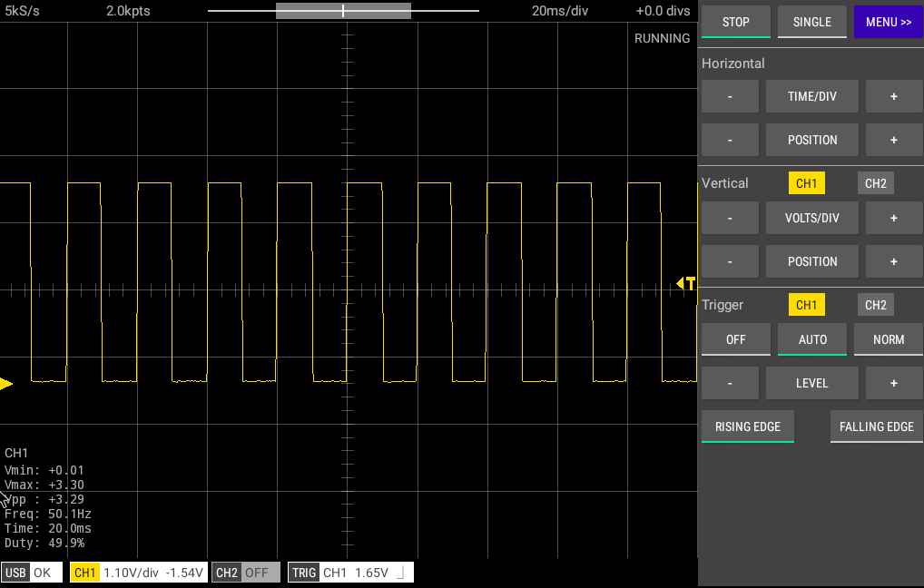Decrease horizontal TIME/DIV with minus
924x588 pixels.
(730, 96)
